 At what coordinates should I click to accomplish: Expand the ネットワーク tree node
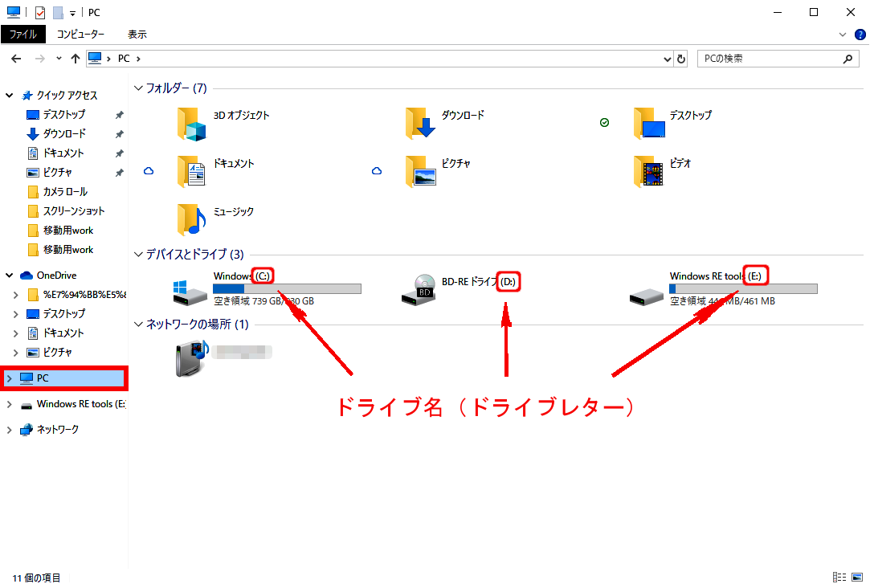point(9,429)
